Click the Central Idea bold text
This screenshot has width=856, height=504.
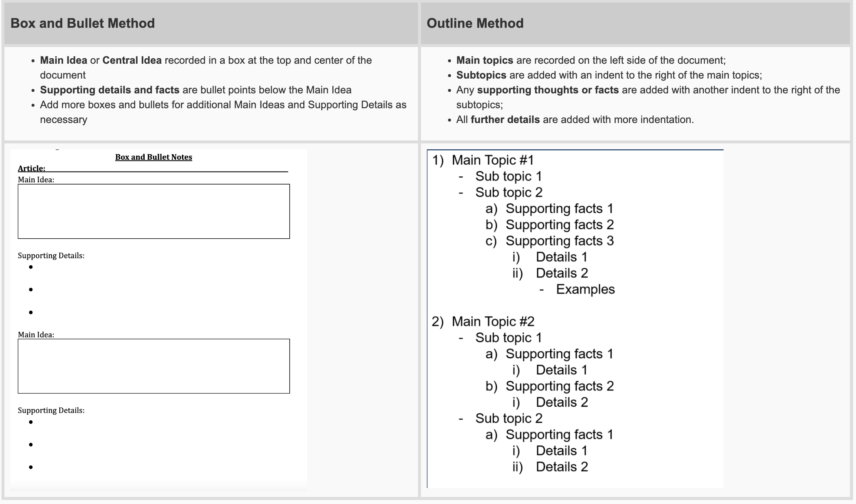click(x=132, y=60)
